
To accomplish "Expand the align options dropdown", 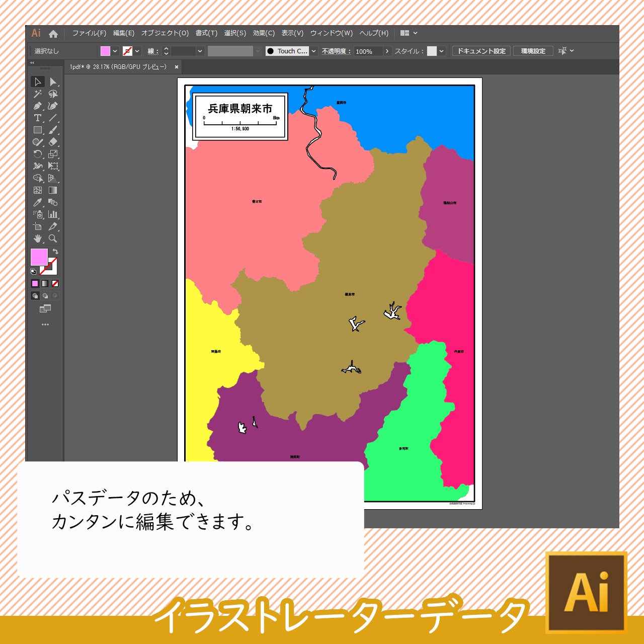I will [x=572, y=51].
